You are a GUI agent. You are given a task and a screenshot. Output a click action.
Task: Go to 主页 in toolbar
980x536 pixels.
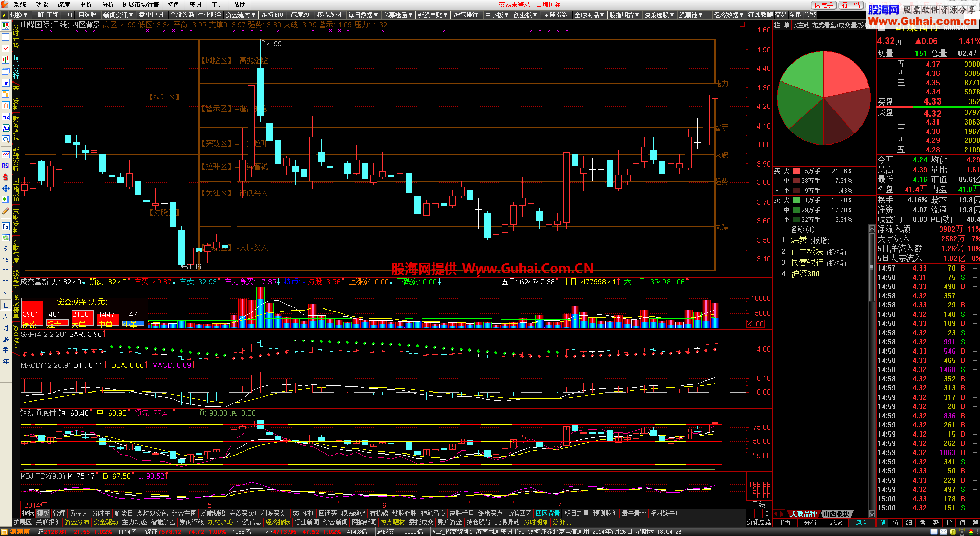click(x=67, y=15)
